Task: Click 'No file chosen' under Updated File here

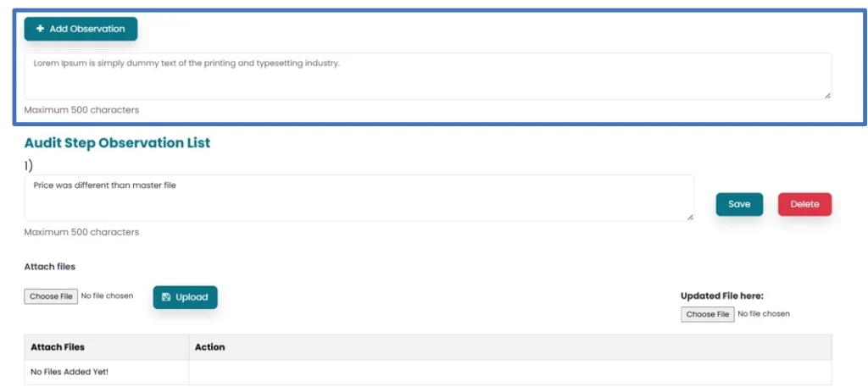Action: tap(763, 314)
